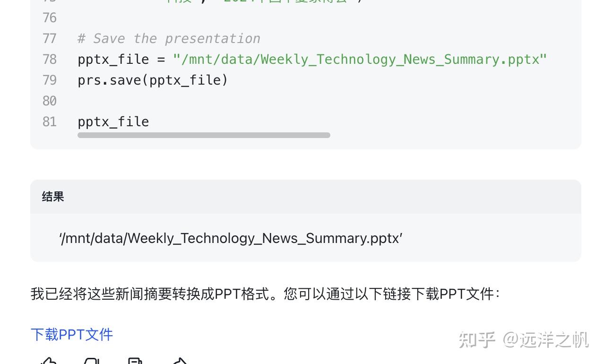604x364 pixels.
Task: Click the comment line '# Save the presentation'
Action: pyautogui.click(x=169, y=38)
